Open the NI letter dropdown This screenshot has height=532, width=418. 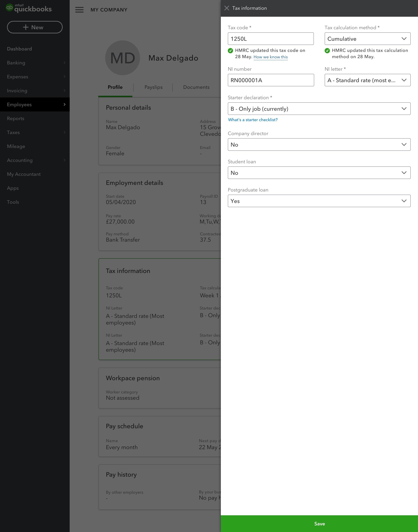pos(367,80)
